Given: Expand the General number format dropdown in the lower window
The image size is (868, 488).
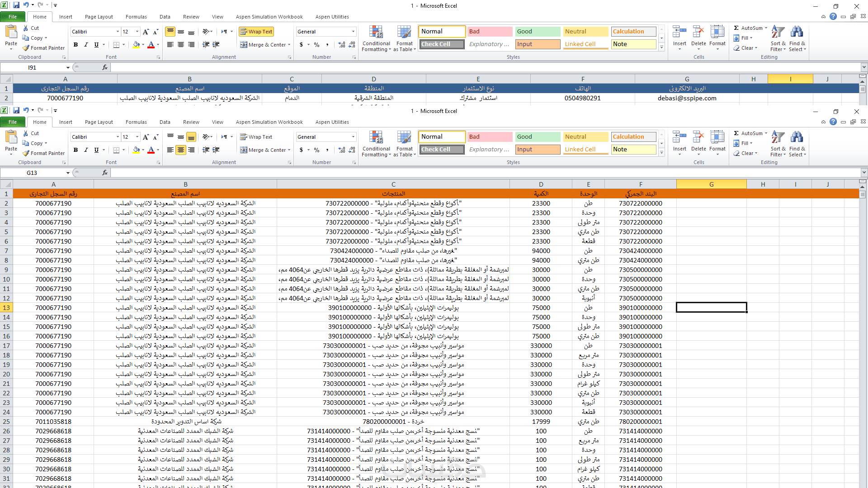Looking at the screenshot, I should [353, 137].
